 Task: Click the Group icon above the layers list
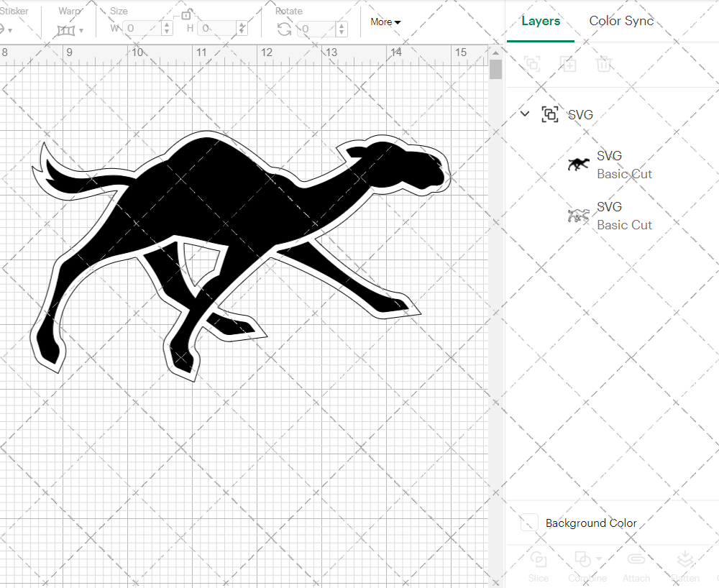(532, 64)
